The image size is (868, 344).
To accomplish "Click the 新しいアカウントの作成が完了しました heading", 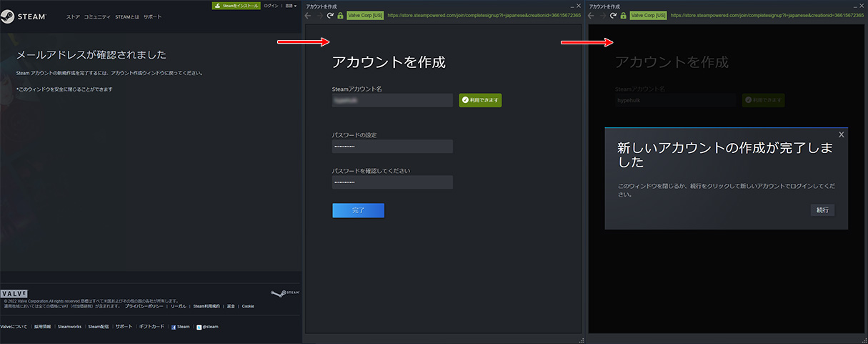I will [x=724, y=154].
